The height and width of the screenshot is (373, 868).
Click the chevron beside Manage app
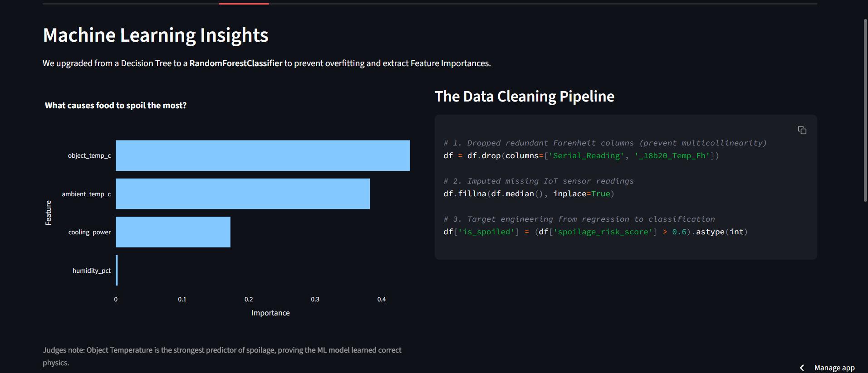click(x=802, y=368)
